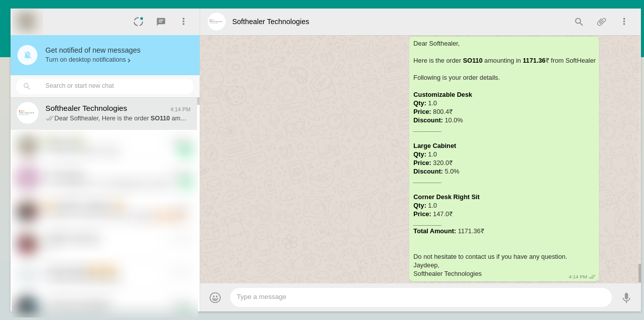The height and width of the screenshot is (320, 644).
Task: Click the order number SO110 in the message
Action: click(472, 61)
